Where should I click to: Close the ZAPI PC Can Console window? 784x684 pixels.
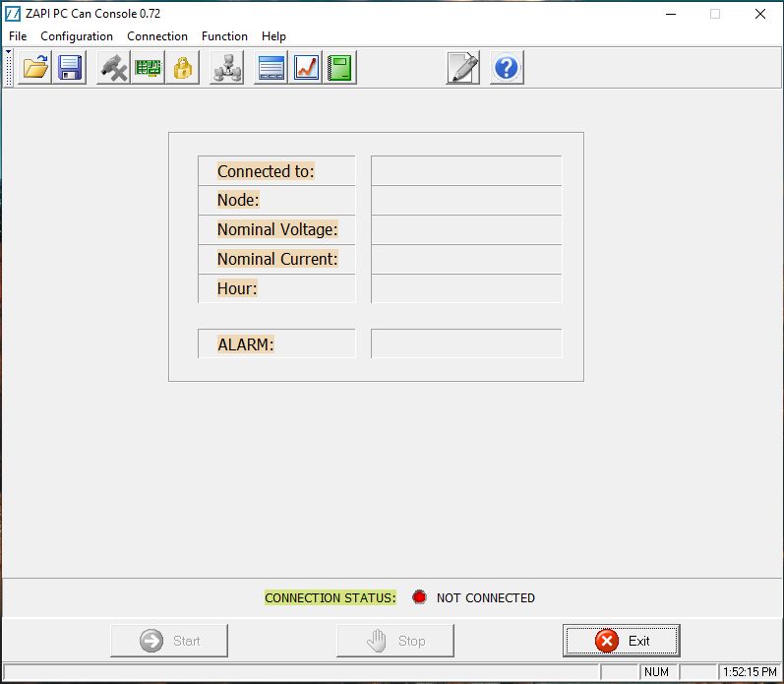[x=760, y=14]
